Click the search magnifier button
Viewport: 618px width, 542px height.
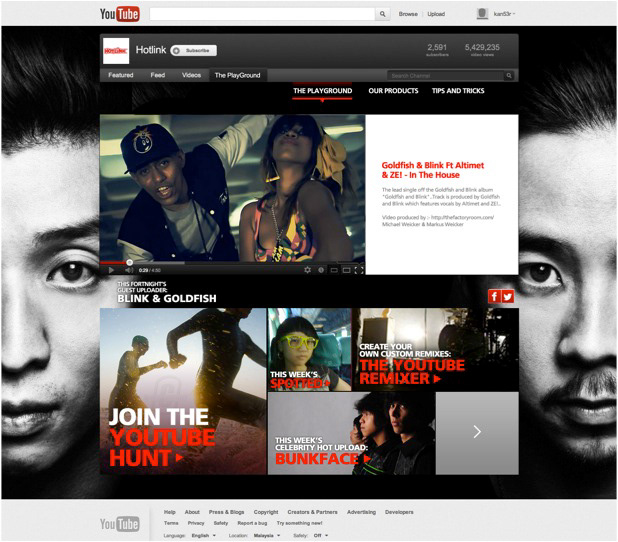(382, 14)
